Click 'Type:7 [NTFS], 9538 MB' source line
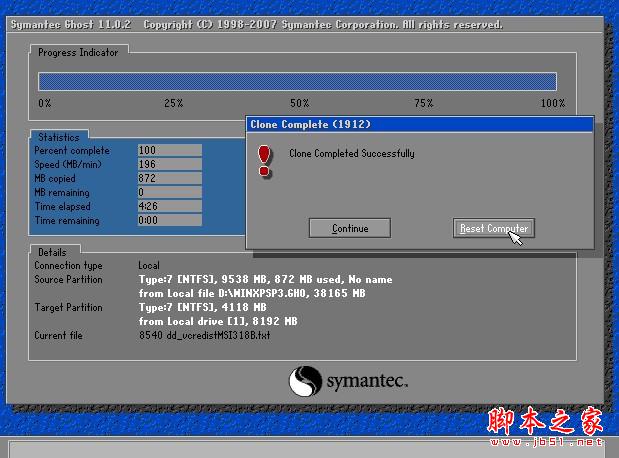Viewport: 619px width, 458px height. tap(265, 280)
